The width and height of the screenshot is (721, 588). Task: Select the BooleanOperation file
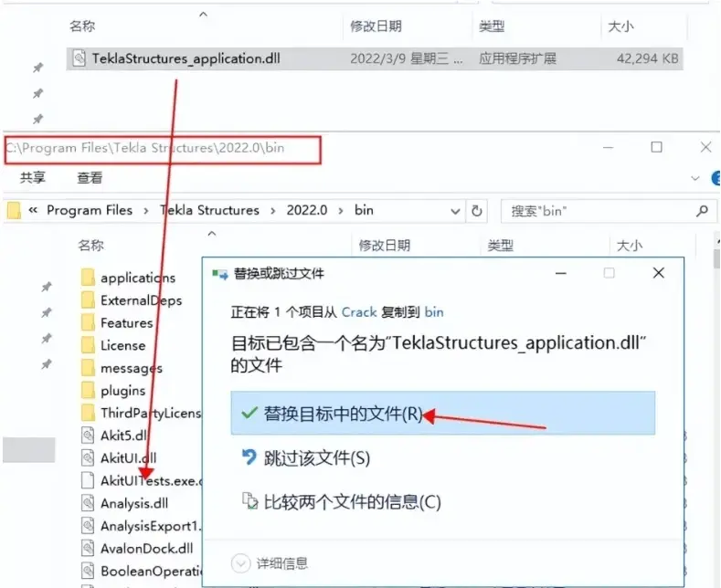pyautogui.click(x=141, y=570)
